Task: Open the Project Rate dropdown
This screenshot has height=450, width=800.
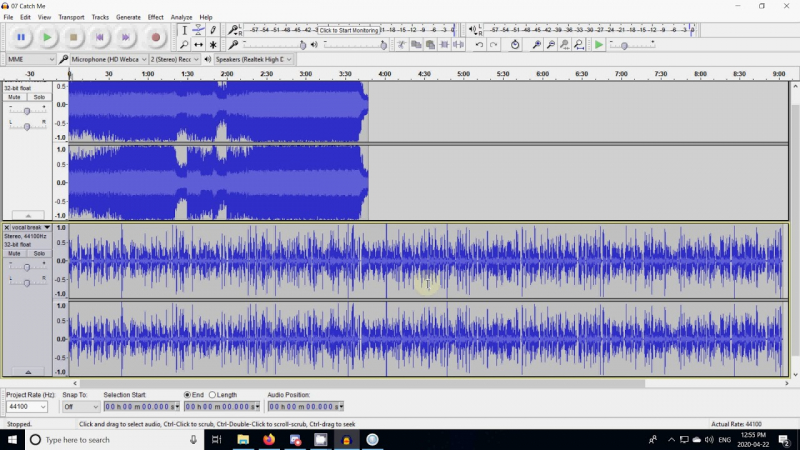Action: 28,407
